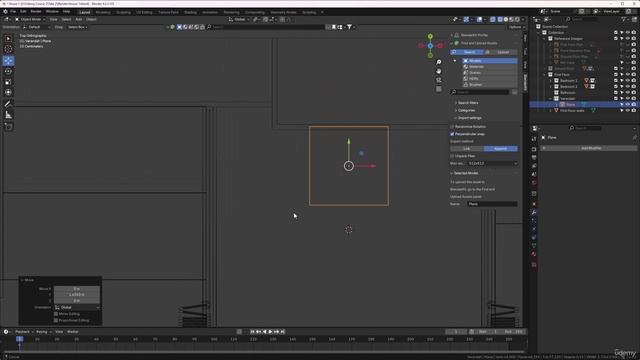Select the Add Cube tool in left toolbar

point(8,127)
